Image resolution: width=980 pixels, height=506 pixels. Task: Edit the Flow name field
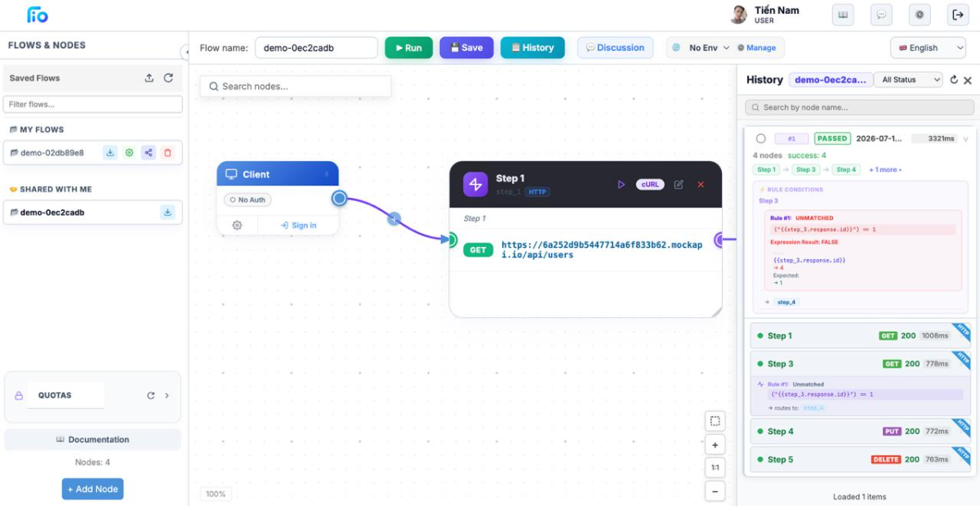point(316,47)
